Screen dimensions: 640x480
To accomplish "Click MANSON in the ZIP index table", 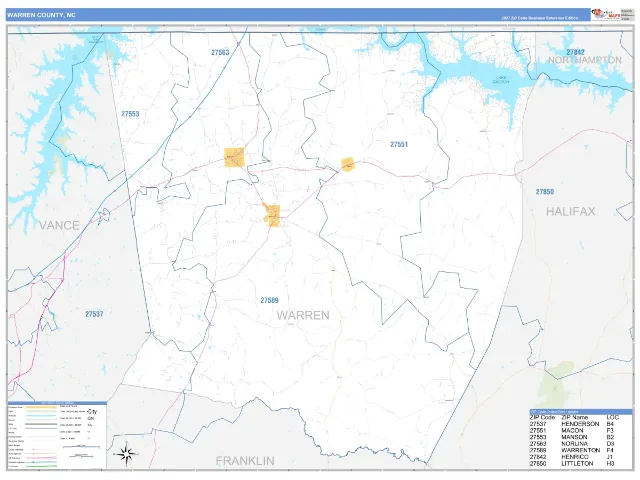I will click(x=574, y=437).
